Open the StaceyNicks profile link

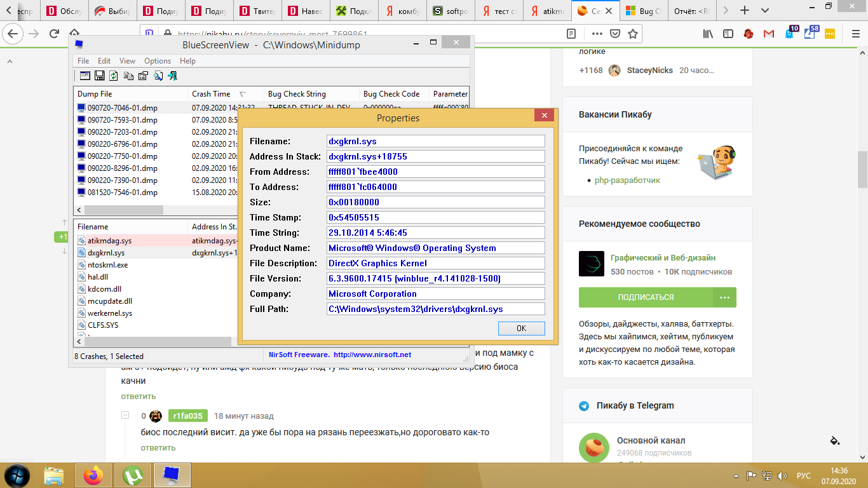[650, 71]
